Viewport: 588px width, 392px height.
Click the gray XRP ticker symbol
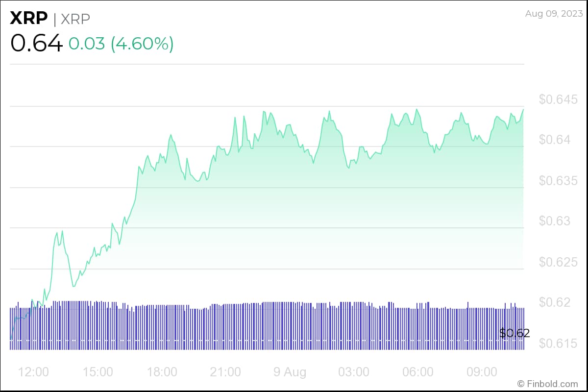75,19
